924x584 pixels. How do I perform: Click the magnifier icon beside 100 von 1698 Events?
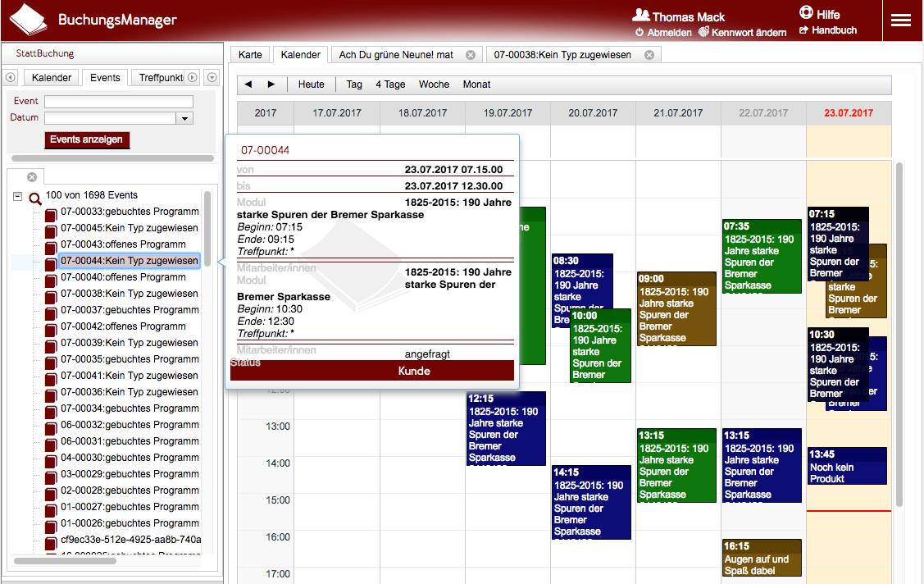pos(35,198)
